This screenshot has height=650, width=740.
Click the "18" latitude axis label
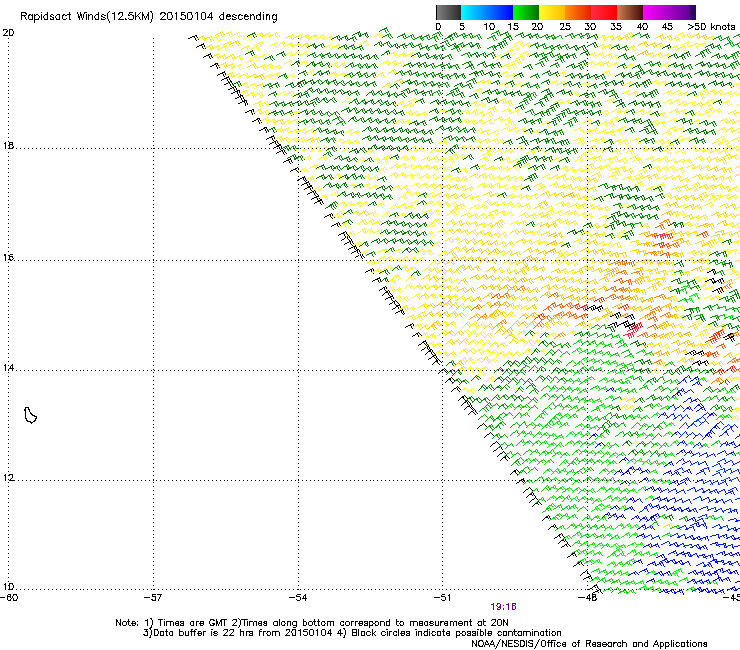coord(8,145)
